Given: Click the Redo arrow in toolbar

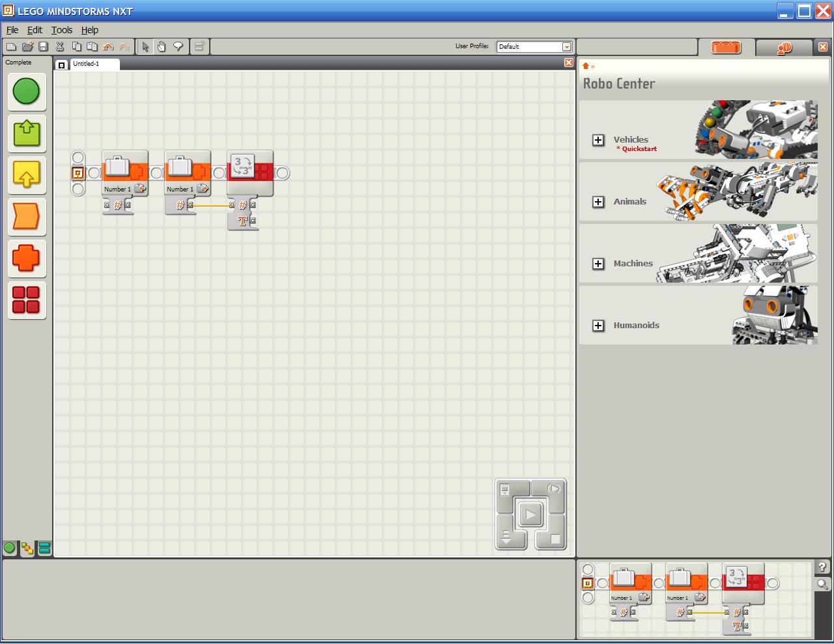Looking at the screenshot, I should (124, 46).
